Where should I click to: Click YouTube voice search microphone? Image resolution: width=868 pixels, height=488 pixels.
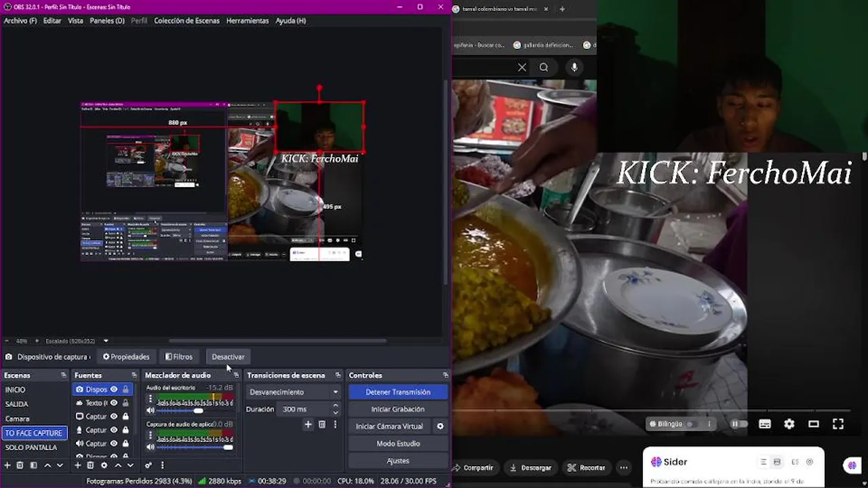pos(574,67)
